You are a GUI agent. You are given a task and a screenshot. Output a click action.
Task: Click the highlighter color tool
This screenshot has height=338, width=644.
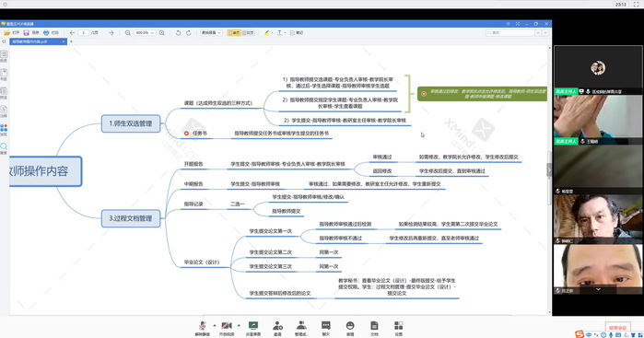click(x=267, y=32)
